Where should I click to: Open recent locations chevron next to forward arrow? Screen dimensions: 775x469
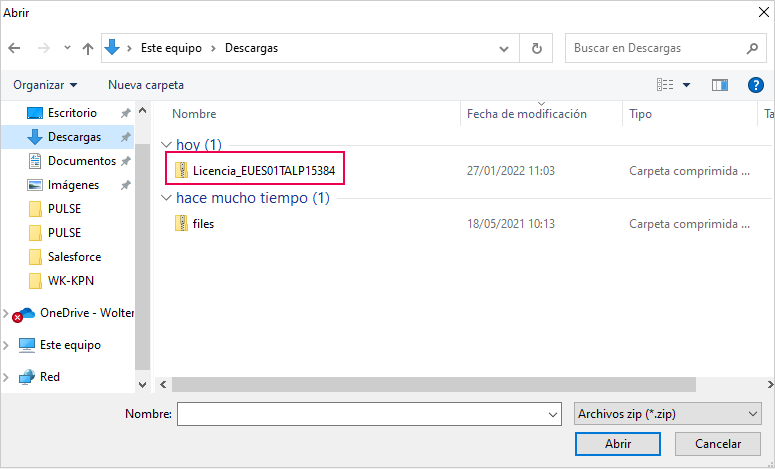pyautogui.click(x=68, y=48)
